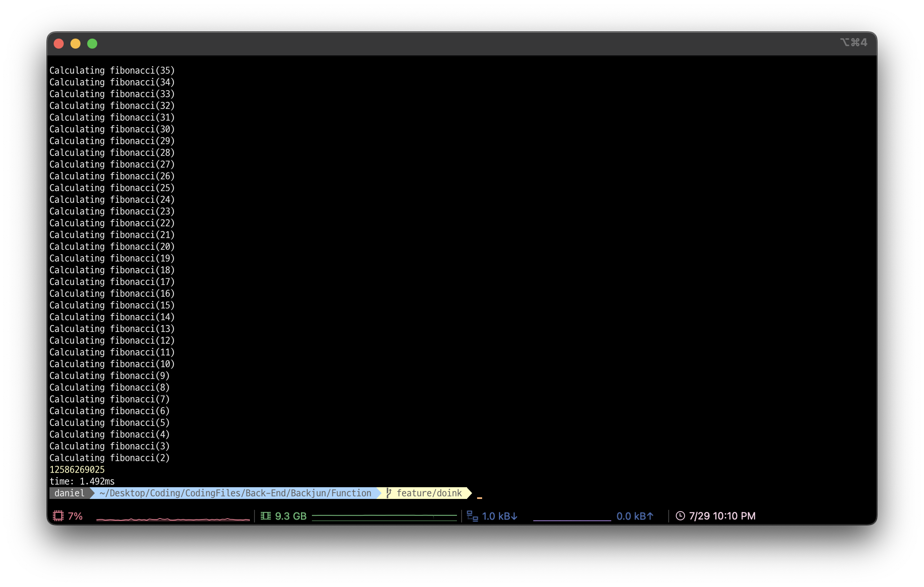This screenshot has width=924, height=587.
Task: Click the red close window button
Action: pos(59,44)
